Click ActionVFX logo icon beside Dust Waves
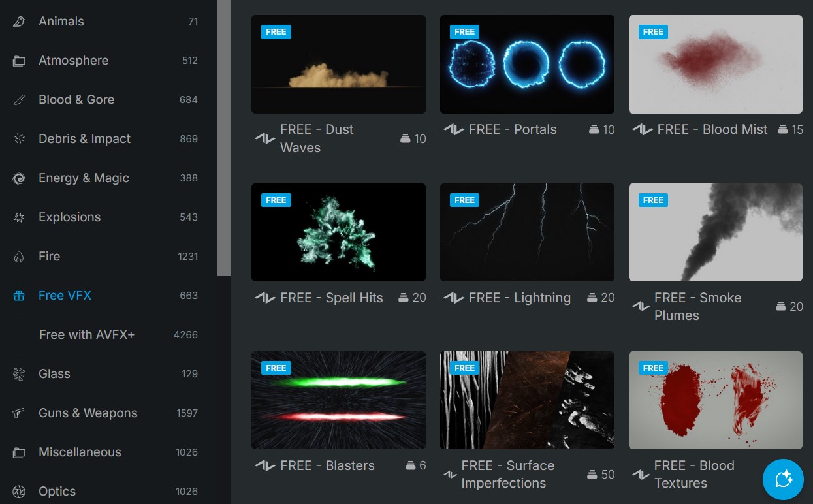 point(265,138)
